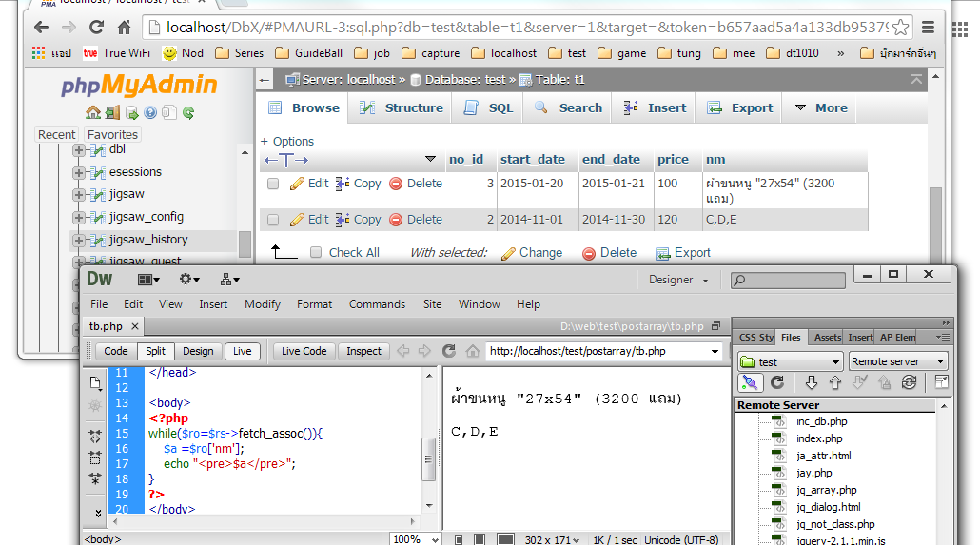980x545 pixels.
Task: Click the Live Code button
Action: coord(304,351)
